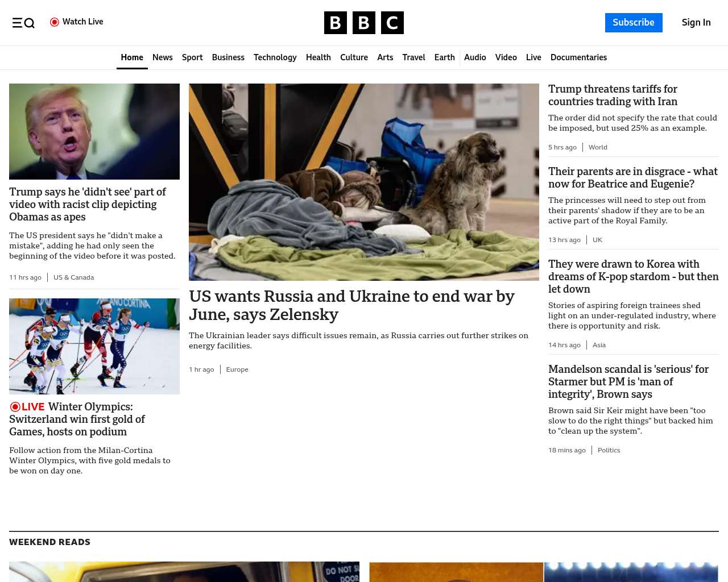Click the Europe category tag
Image resolution: width=728 pixels, height=582 pixels.
(237, 369)
